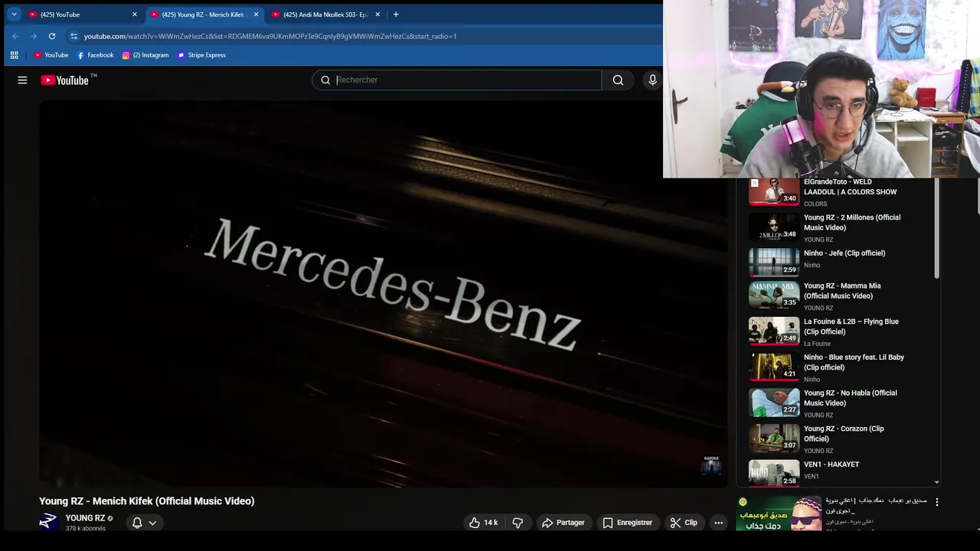The height and width of the screenshot is (551, 980).
Task: Like the video with thumbs up
Action: 483,523
